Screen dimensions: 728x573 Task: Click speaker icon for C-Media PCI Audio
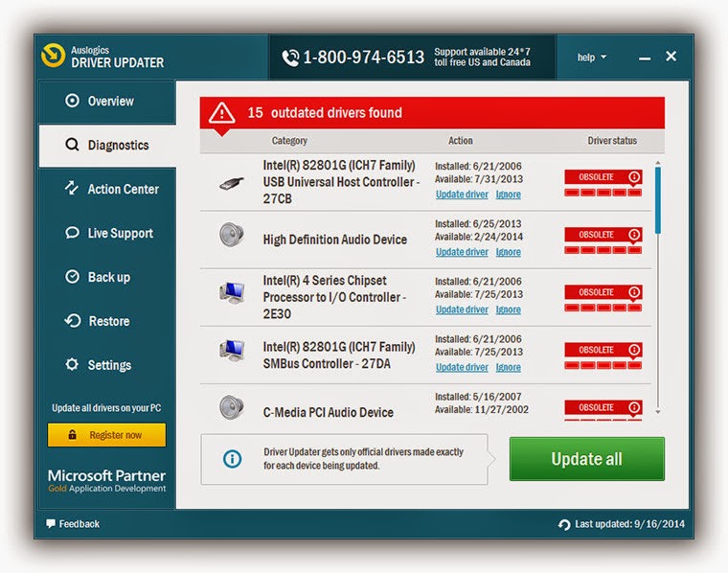pyautogui.click(x=231, y=407)
